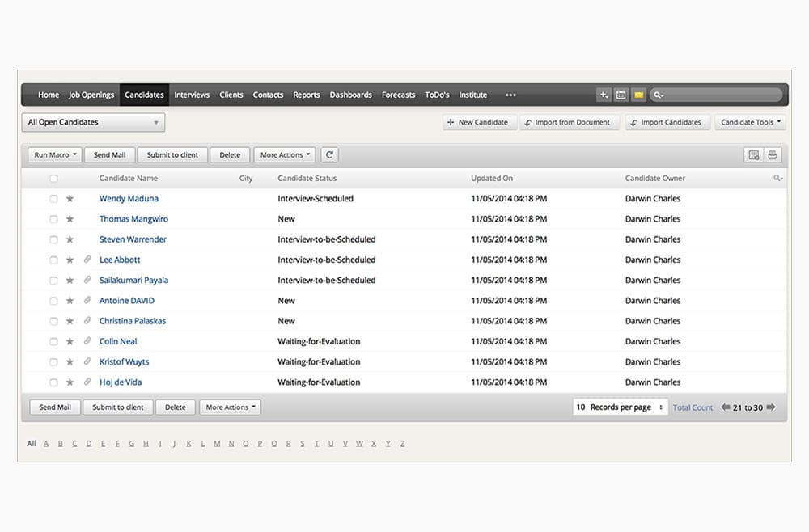Click the refresh list icon
The height and width of the screenshot is (532, 809).
point(329,154)
